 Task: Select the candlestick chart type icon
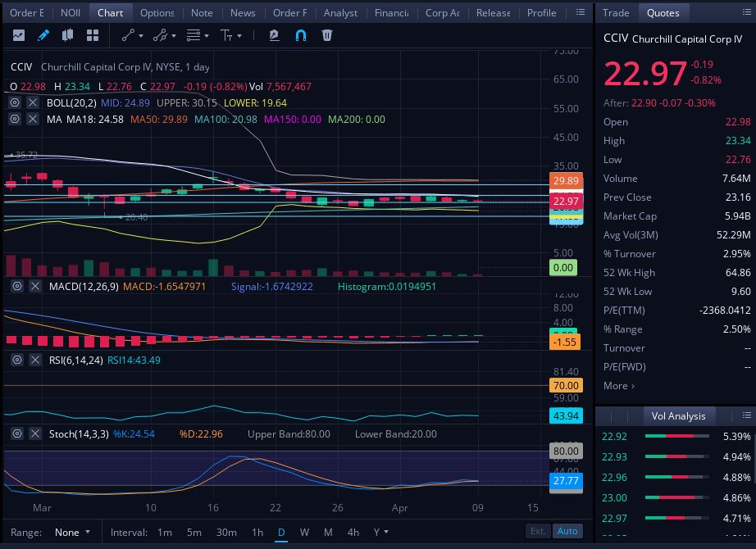tap(67, 35)
